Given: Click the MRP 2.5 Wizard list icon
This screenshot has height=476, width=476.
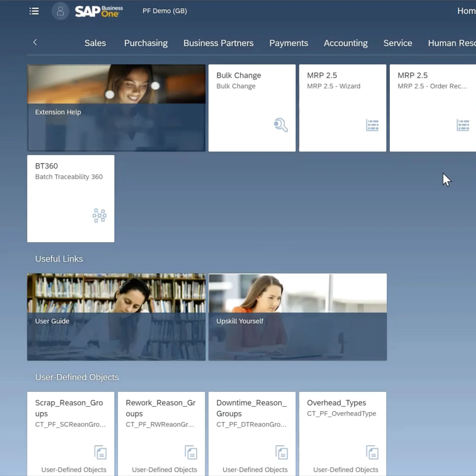Looking at the screenshot, I should (372, 125).
